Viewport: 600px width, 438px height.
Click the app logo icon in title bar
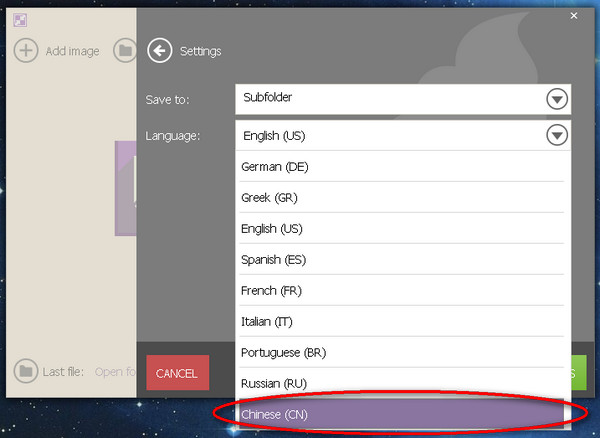(20, 20)
